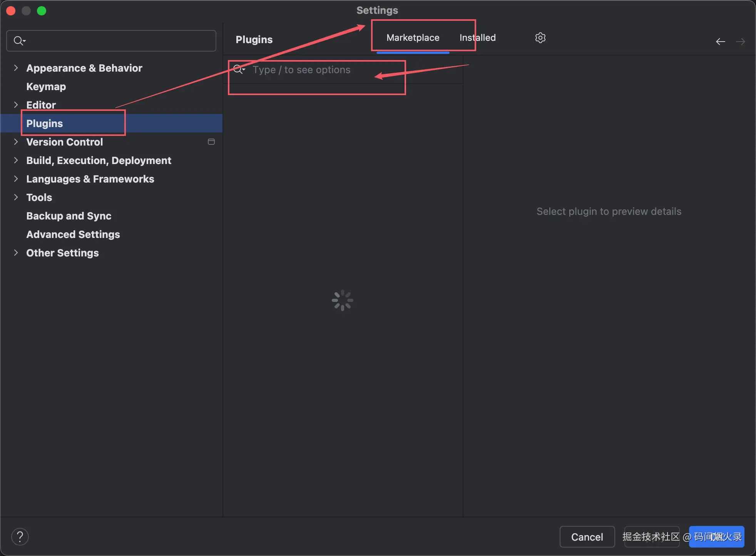Click the plugins gear settings icon
Viewport: 756px width, 556px height.
540,38
